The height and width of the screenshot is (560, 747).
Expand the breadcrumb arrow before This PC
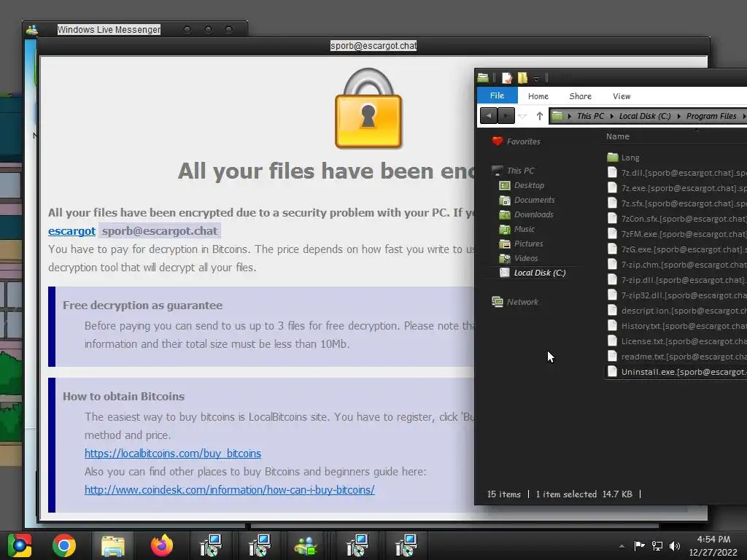pyautogui.click(x=569, y=116)
